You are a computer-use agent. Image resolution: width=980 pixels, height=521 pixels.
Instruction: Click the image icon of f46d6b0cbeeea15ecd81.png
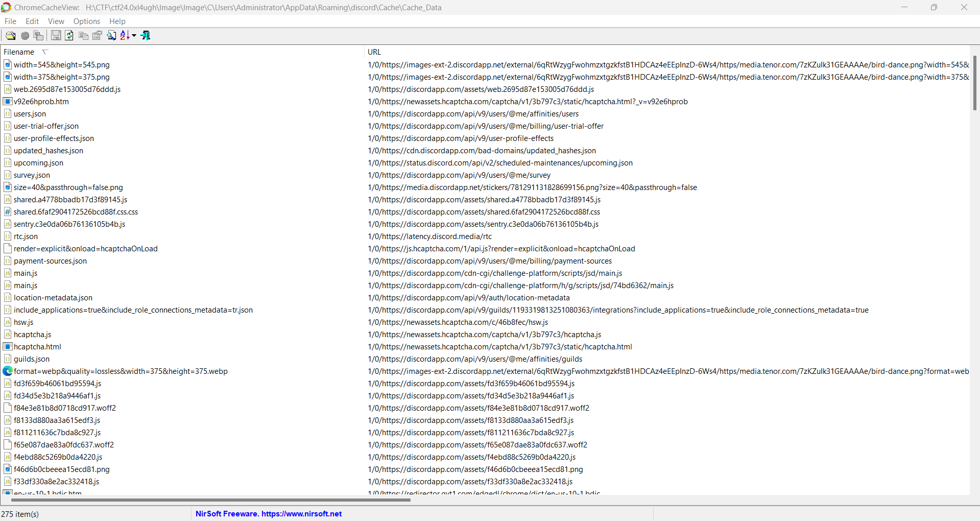click(8, 469)
